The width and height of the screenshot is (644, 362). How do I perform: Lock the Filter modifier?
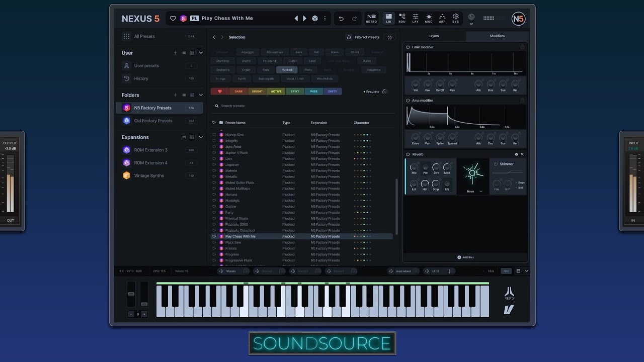point(522,47)
